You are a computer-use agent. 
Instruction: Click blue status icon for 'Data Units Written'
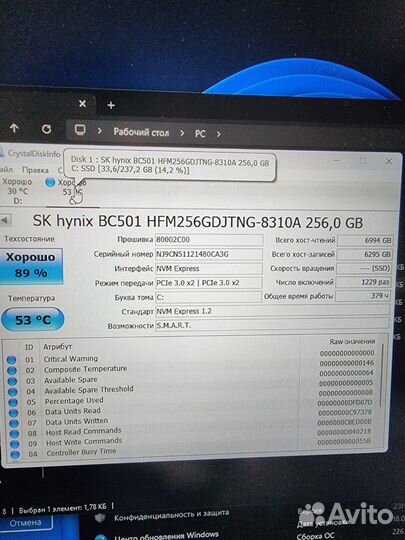point(14,423)
